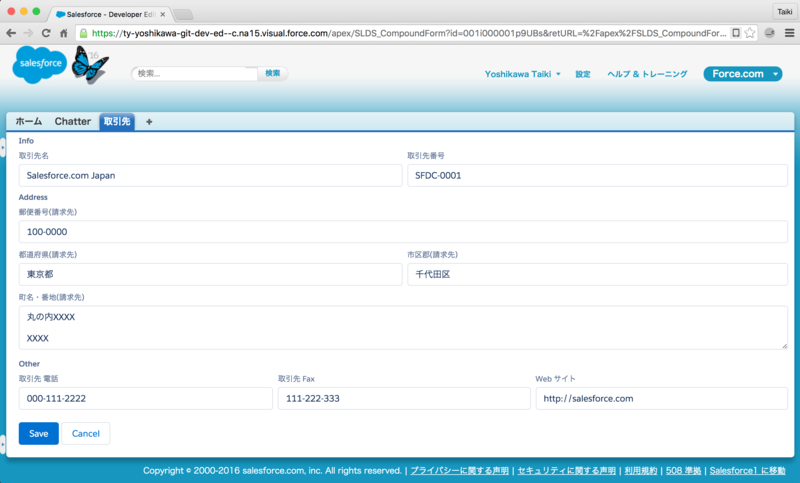Image resolution: width=800 pixels, height=483 pixels.
Task: Expand the Force.com app dropdown
Action: click(742, 74)
